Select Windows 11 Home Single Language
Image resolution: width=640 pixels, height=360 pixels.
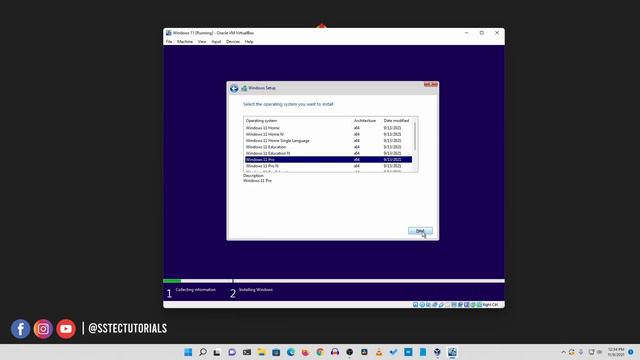point(328,140)
